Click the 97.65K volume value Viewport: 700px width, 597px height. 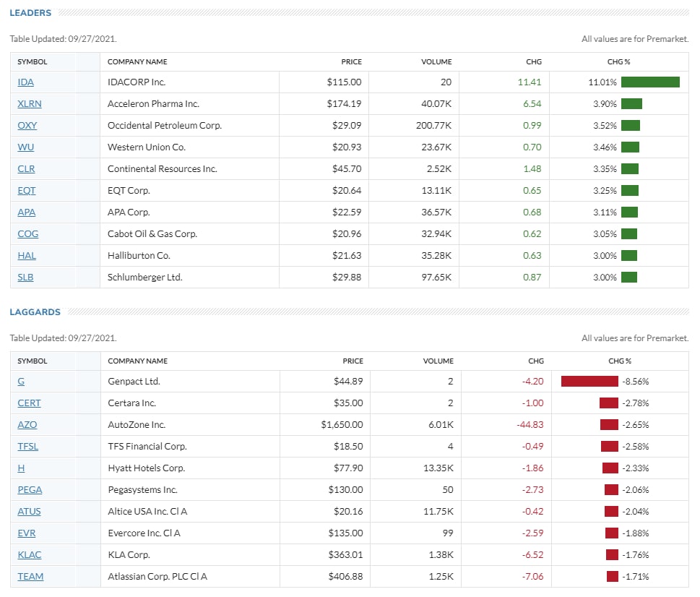(x=436, y=278)
